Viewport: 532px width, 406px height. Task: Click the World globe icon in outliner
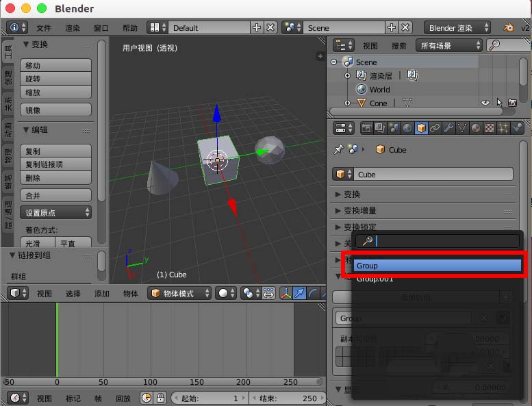point(362,89)
